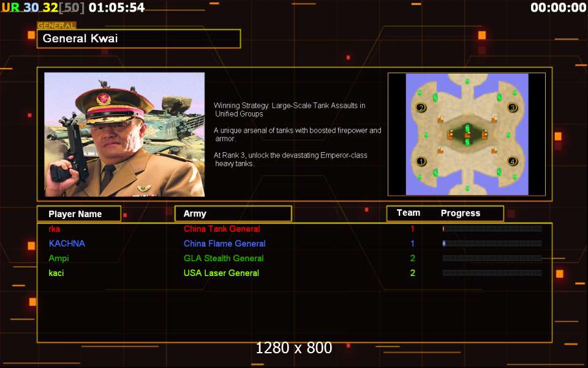Click the Progress column header
The height and width of the screenshot is (368, 588).
click(461, 213)
